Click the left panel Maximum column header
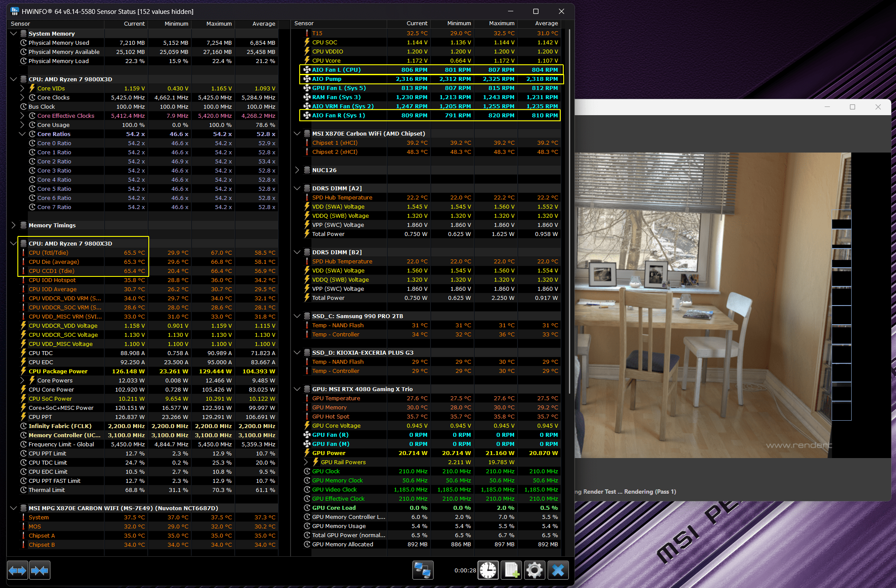 click(219, 24)
